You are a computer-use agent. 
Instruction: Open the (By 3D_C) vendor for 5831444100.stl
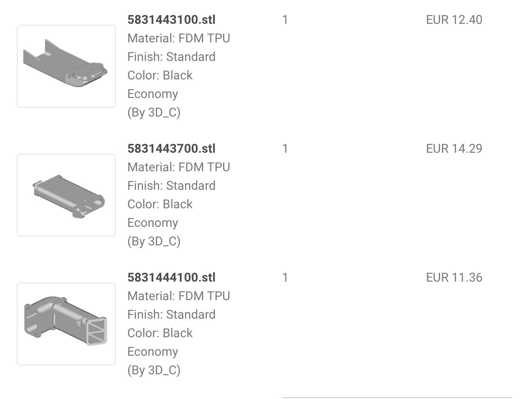(x=154, y=370)
